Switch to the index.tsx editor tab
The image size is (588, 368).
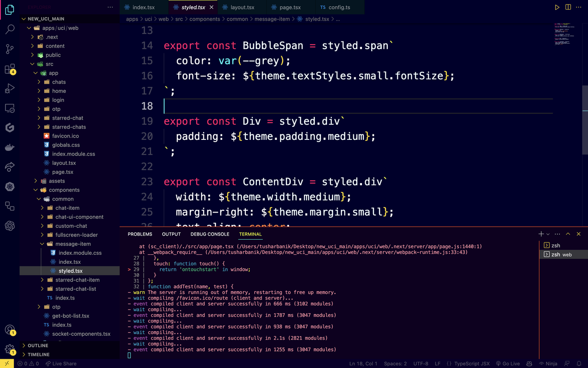click(144, 7)
